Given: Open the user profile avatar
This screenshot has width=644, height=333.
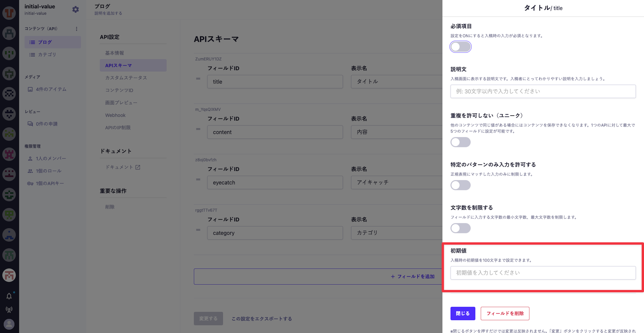Looking at the screenshot, I should tap(9, 324).
